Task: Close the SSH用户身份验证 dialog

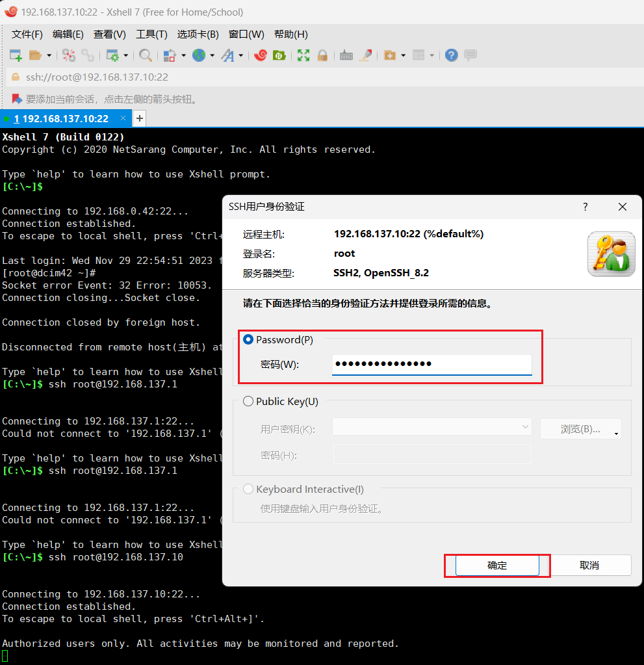Action: tap(623, 207)
